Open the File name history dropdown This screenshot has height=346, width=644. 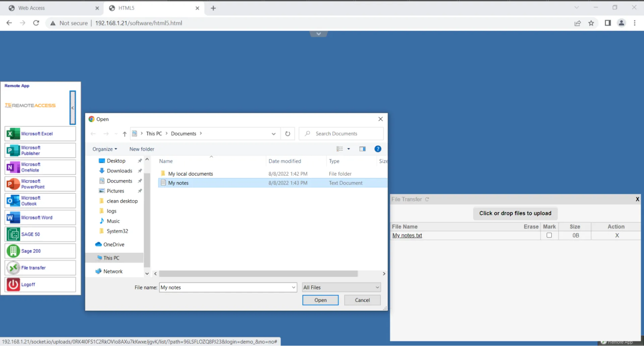tap(293, 287)
